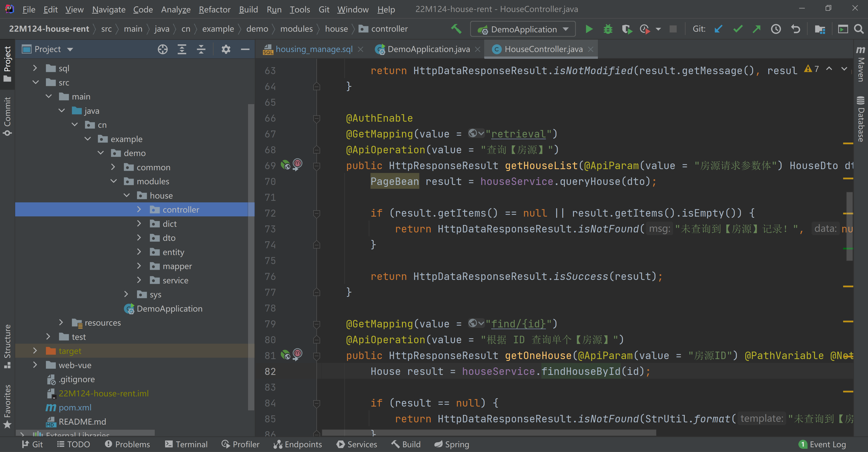Open the profiler run options dropdown arrow

[x=658, y=29]
